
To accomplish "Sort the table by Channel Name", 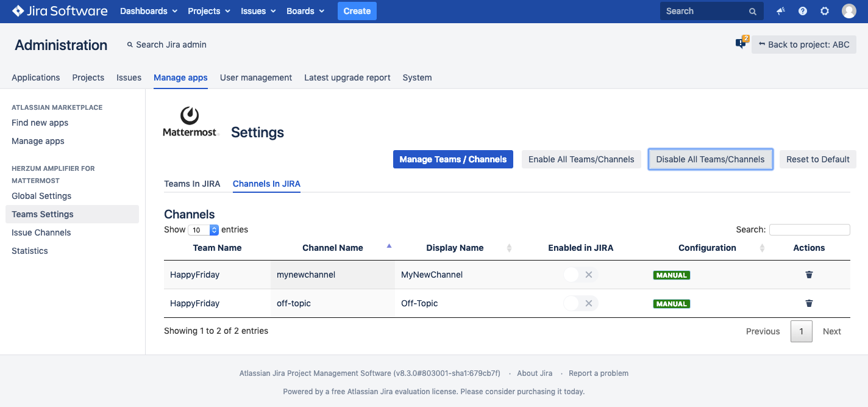I will coord(333,248).
